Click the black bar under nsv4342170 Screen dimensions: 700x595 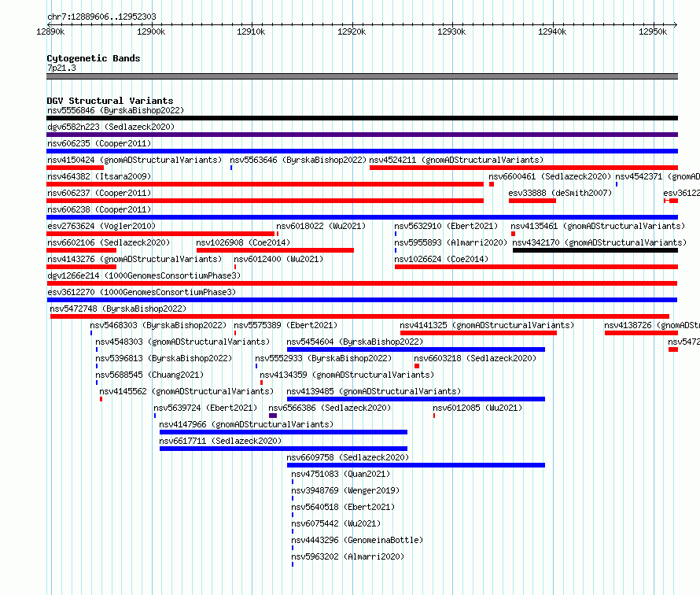pos(595,250)
